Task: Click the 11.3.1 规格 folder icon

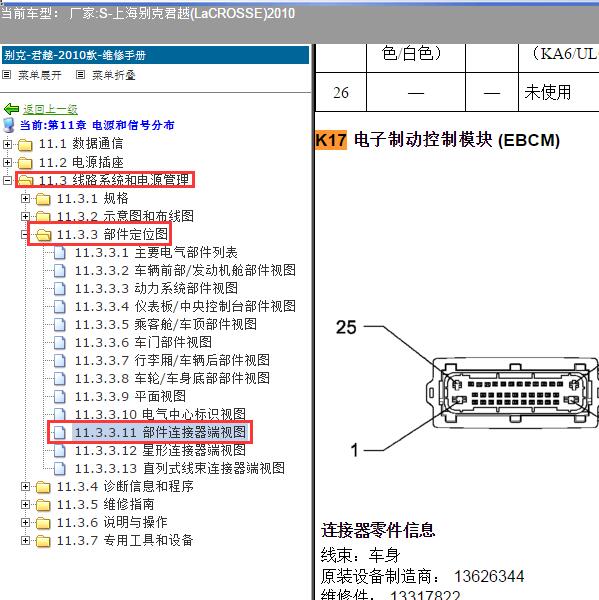Action: (x=43, y=199)
